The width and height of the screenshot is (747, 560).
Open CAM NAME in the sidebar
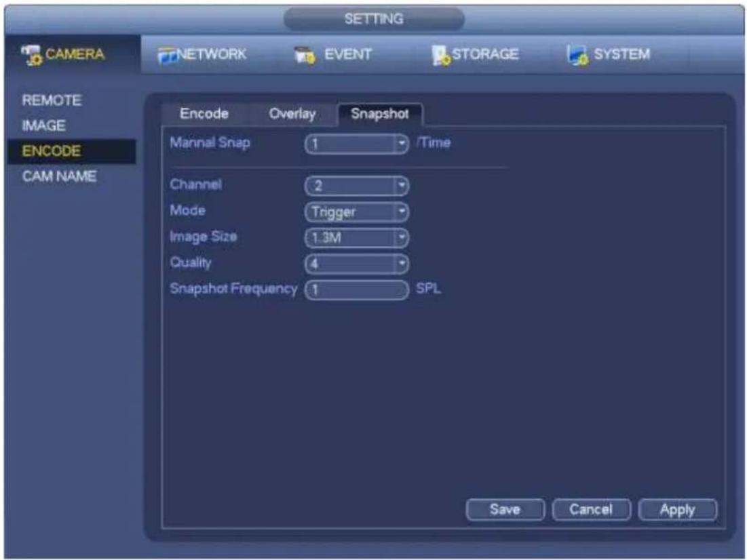(59, 176)
